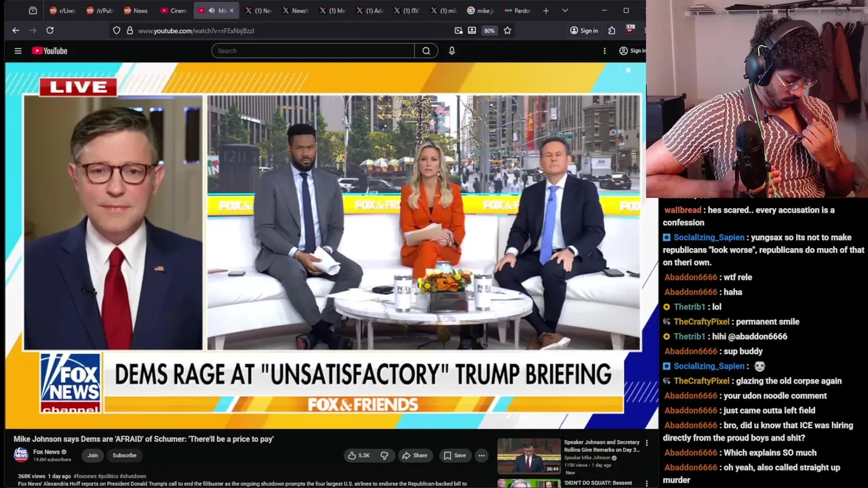Click the Fox News channel avatar
868x488 pixels.
click(21, 455)
